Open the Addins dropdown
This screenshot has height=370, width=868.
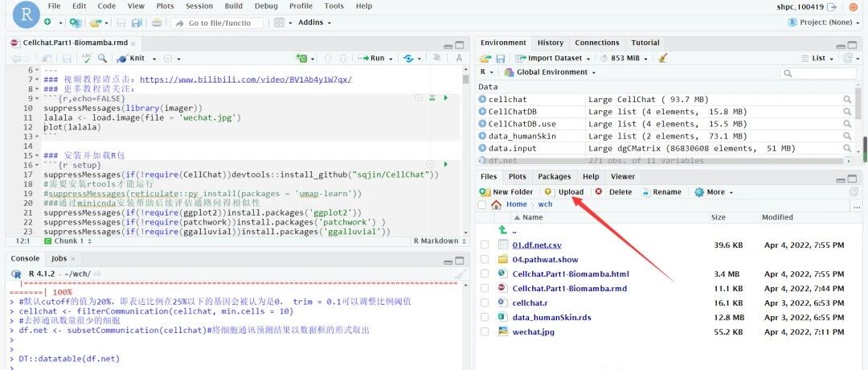pos(314,23)
